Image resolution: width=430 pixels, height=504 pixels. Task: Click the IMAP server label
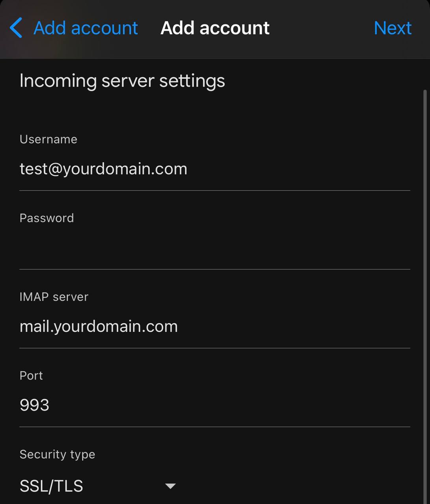pyautogui.click(x=54, y=297)
